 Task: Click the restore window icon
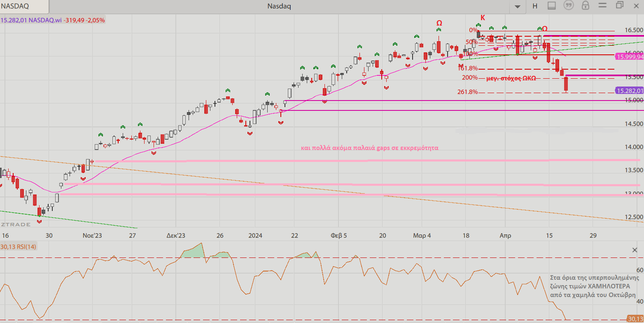tap(620, 5)
